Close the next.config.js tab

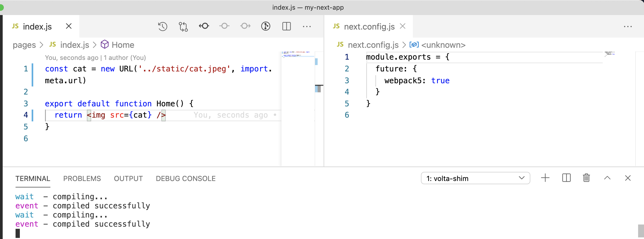click(402, 26)
